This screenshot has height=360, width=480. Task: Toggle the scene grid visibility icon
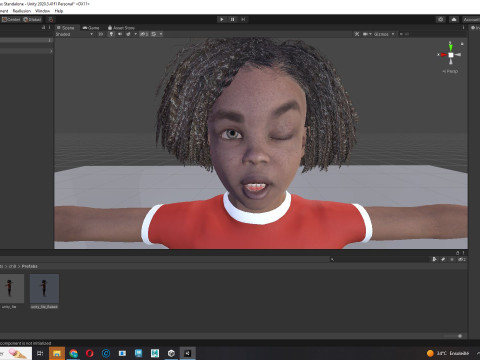pyautogui.click(x=154, y=34)
